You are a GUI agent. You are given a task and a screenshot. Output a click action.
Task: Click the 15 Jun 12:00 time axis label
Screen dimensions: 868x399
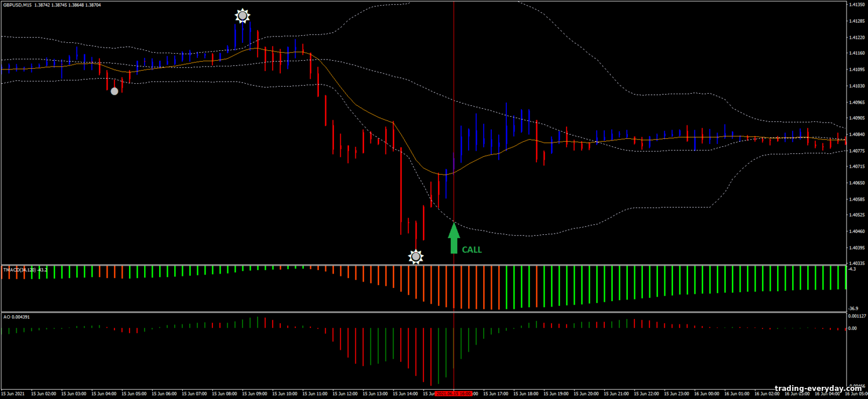point(347,393)
